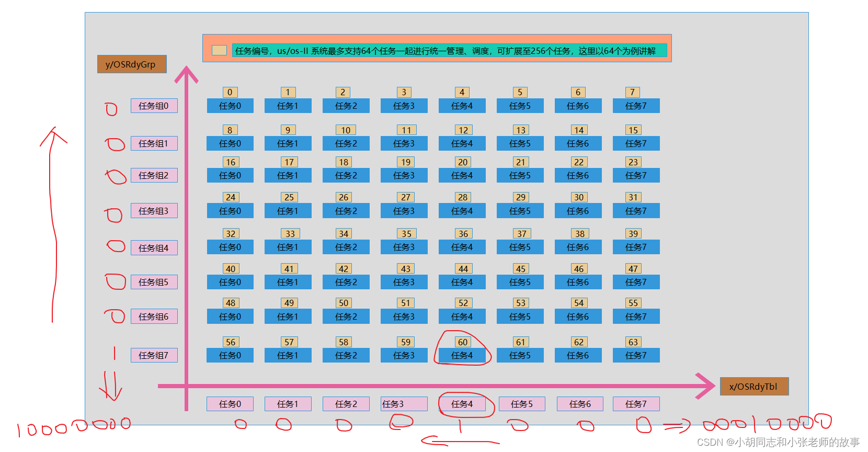Click the teal 任务编号 description text

(450, 51)
